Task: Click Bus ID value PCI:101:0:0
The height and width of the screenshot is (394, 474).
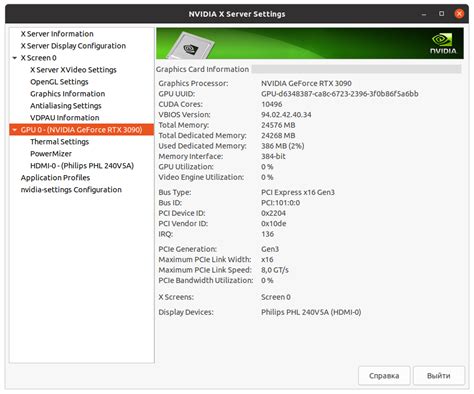Action: (281, 203)
